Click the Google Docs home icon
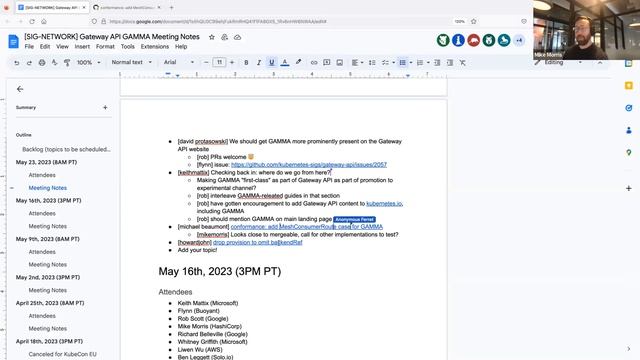Image resolution: width=640 pixels, height=360 pixels. 13,41
